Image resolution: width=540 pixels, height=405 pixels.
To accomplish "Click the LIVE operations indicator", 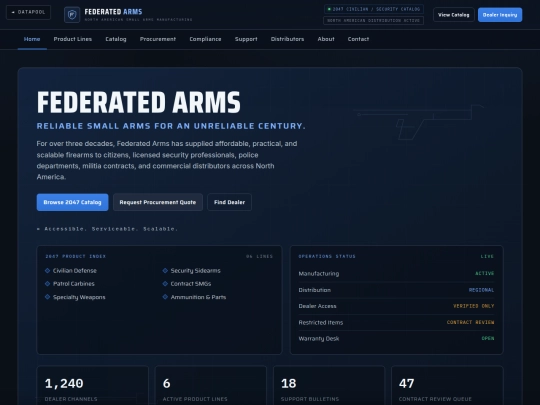I will tap(487, 257).
